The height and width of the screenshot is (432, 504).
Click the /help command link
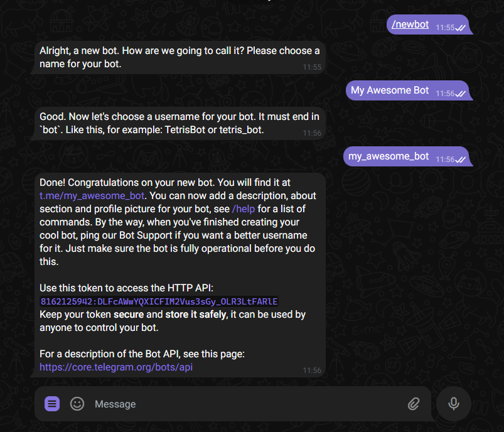pos(244,208)
